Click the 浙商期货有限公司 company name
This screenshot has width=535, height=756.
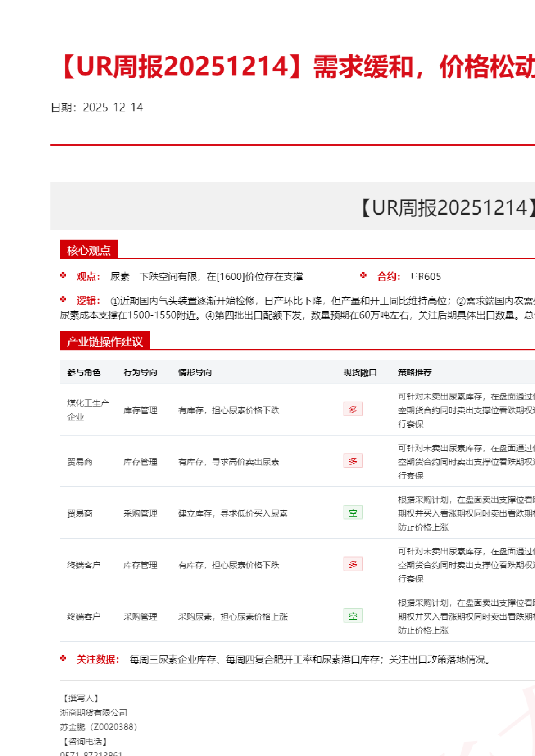94,712
